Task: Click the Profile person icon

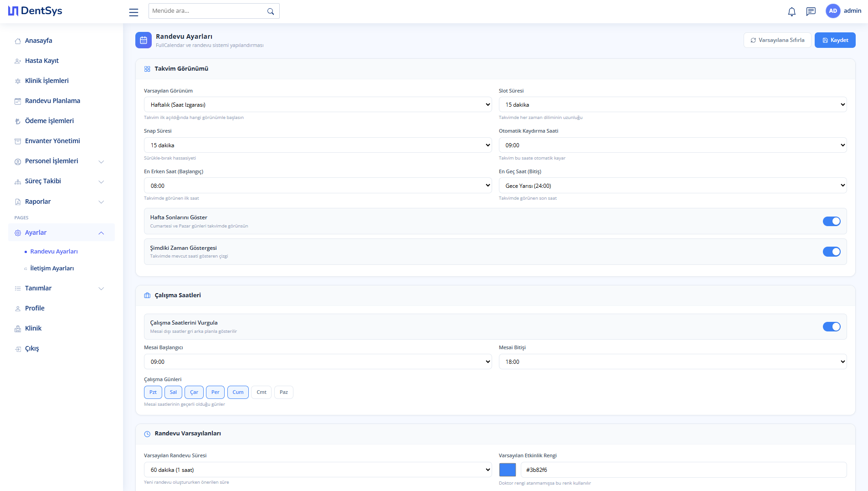Action: [18, 309]
